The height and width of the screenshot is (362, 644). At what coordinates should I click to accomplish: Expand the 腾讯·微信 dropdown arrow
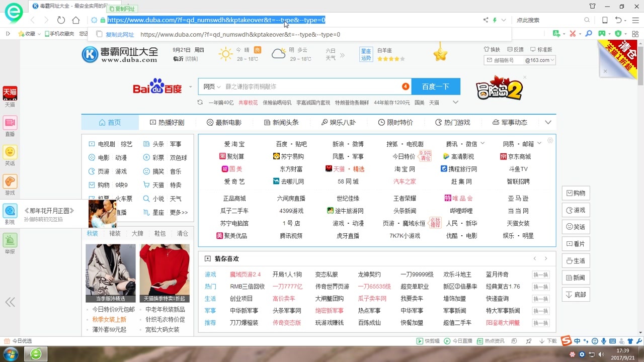click(482, 144)
